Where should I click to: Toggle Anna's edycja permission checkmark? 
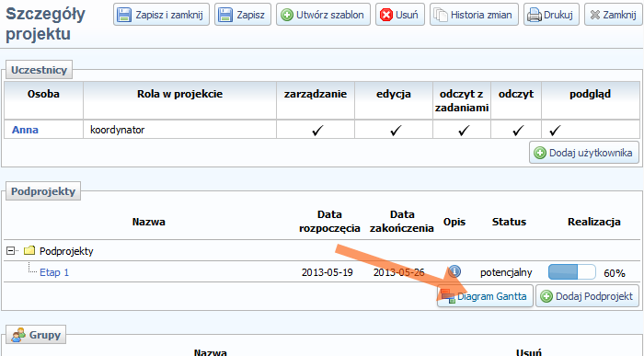point(396,131)
